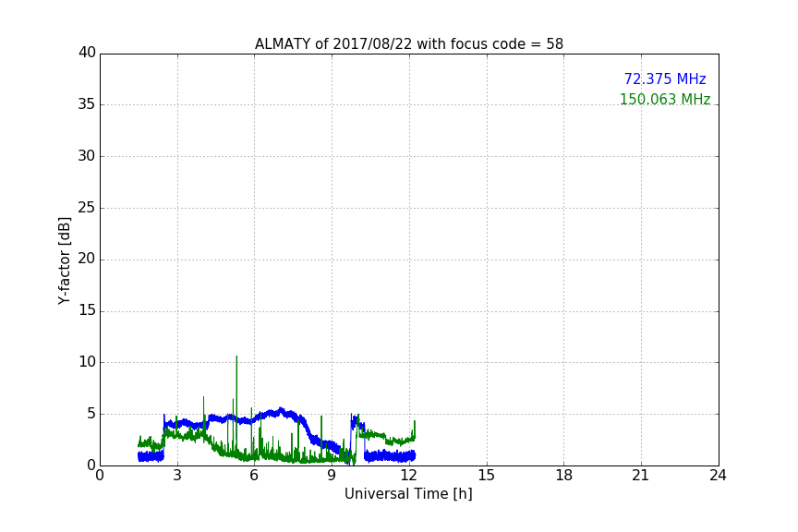The image size is (798, 532).
Task: Click y-axis tick label 25
Action: [87, 208]
